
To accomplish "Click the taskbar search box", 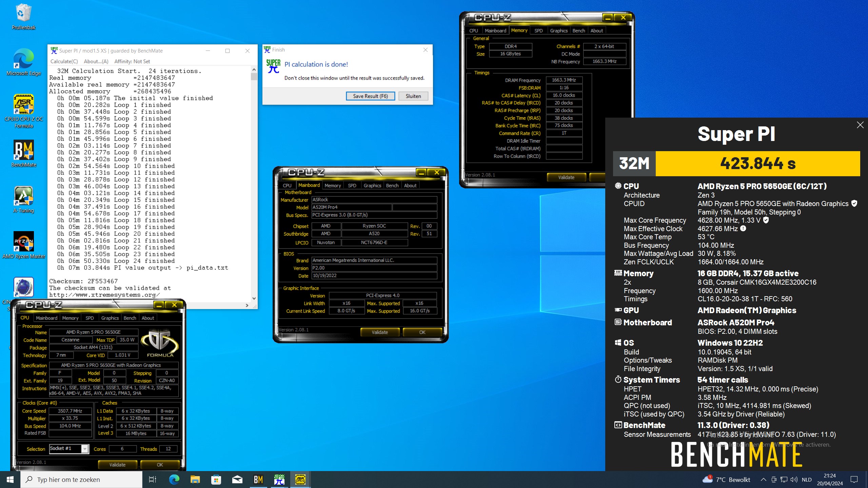I will point(81,480).
